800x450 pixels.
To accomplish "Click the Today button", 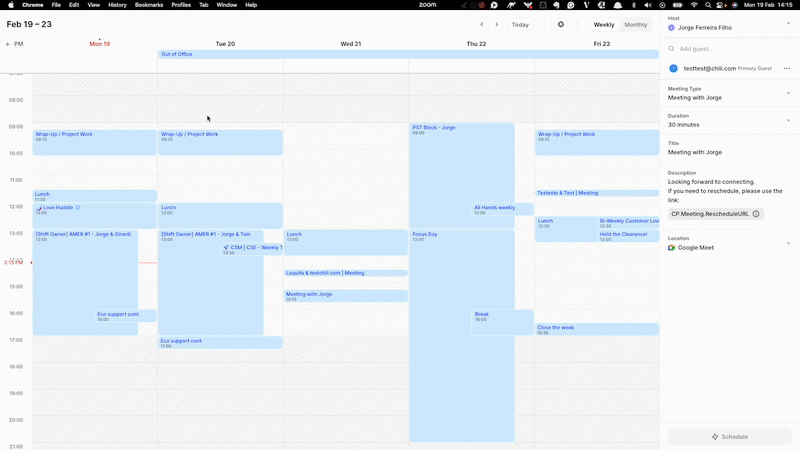I will (520, 24).
